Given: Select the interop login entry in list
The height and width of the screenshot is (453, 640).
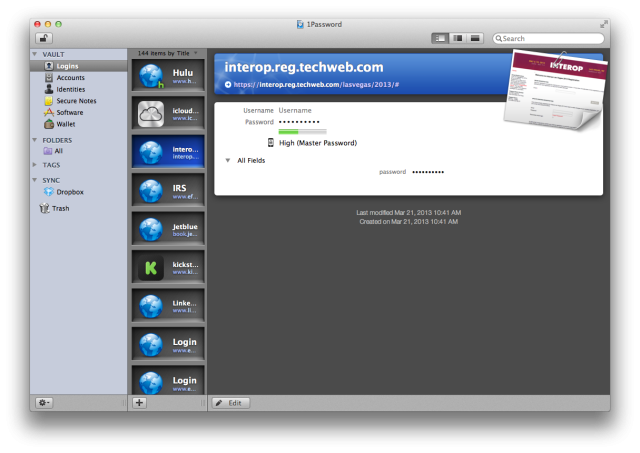Looking at the screenshot, I should (168, 152).
